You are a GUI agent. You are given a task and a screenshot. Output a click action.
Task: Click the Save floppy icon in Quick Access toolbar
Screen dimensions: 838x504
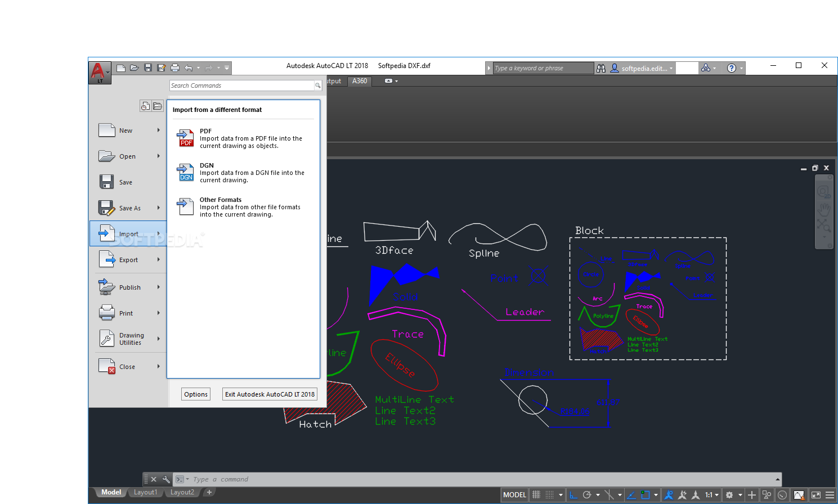click(148, 68)
